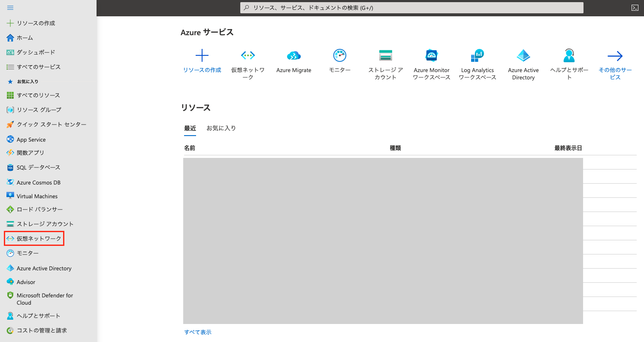Screen dimensions: 644x342
Task: Toggle the sidebar with the hamburger menu
Action: pos(9,7)
